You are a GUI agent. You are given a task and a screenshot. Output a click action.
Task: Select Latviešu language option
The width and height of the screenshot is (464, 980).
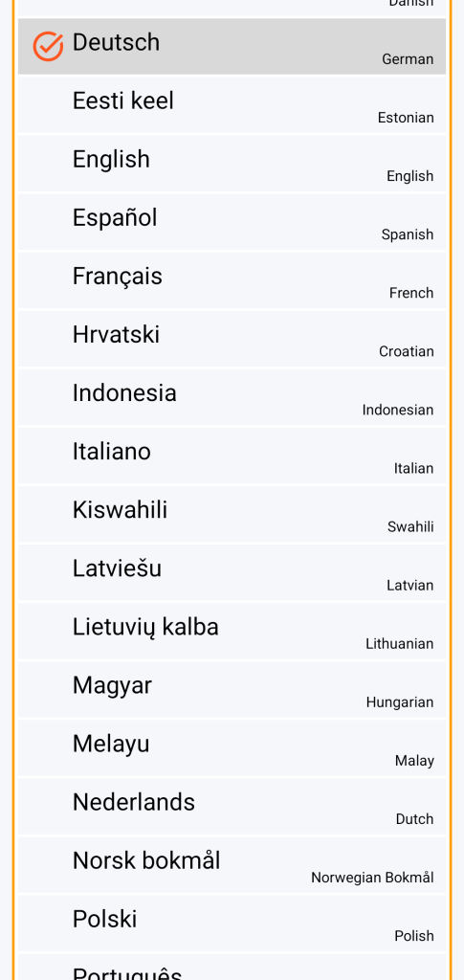point(232,572)
